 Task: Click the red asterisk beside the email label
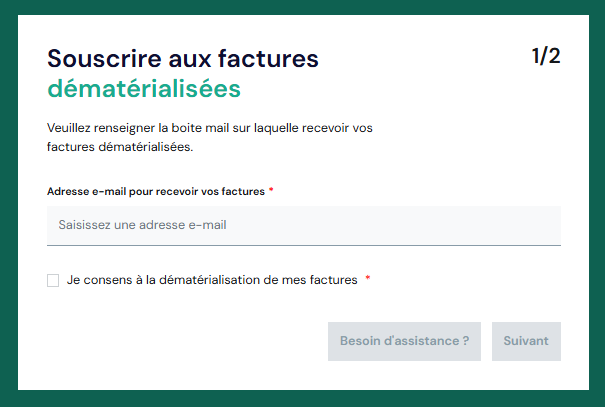[x=271, y=190]
